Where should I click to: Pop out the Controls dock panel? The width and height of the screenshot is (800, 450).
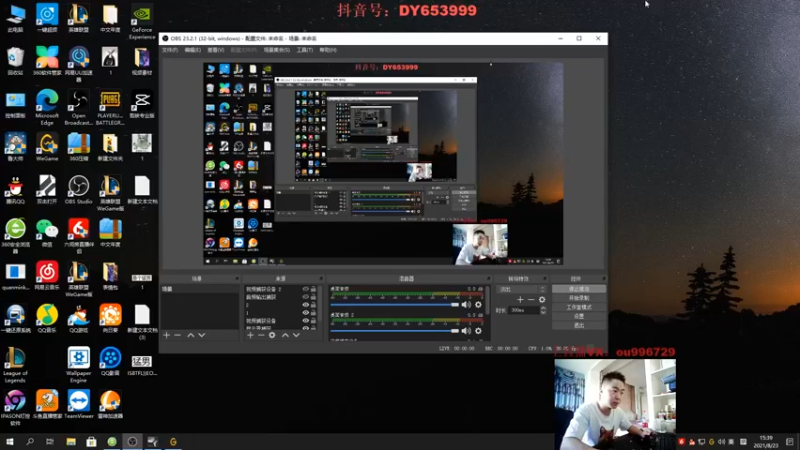604,279
